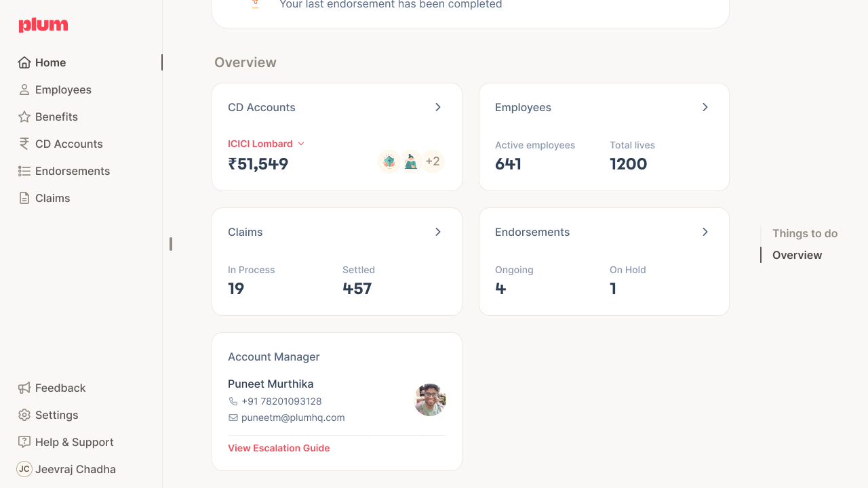The image size is (868, 488).
Task: Open CD Accounts card via chevron arrow
Action: tap(438, 107)
